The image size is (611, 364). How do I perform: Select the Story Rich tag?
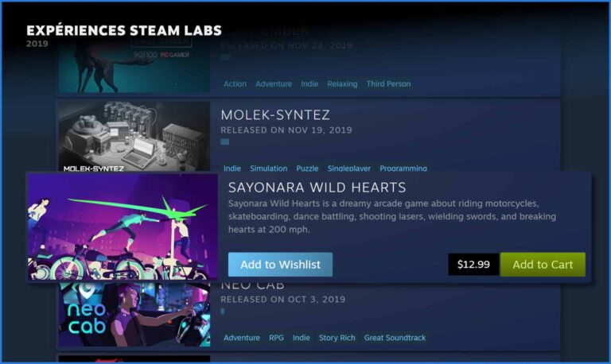(337, 338)
